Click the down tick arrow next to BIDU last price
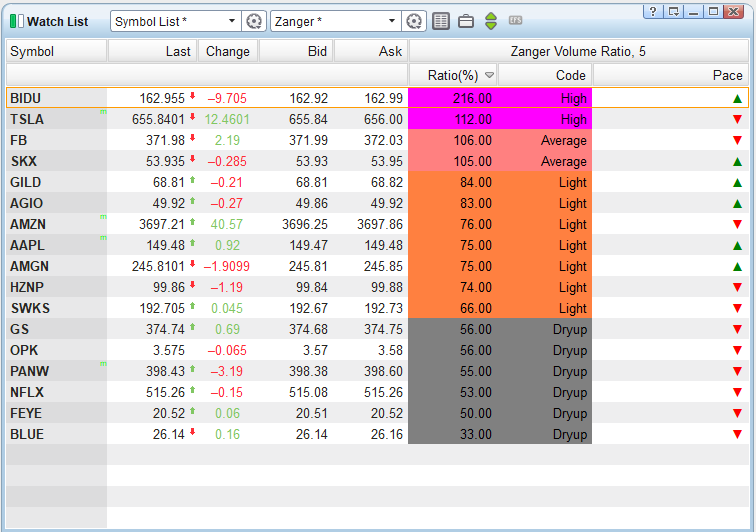The height and width of the screenshot is (532, 756). (192, 96)
